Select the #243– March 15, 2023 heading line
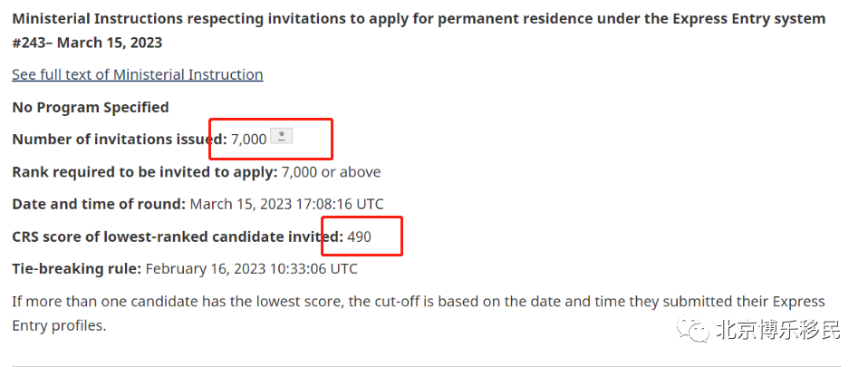Screen dimensions: 868x367 pyautogui.click(x=87, y=43)
